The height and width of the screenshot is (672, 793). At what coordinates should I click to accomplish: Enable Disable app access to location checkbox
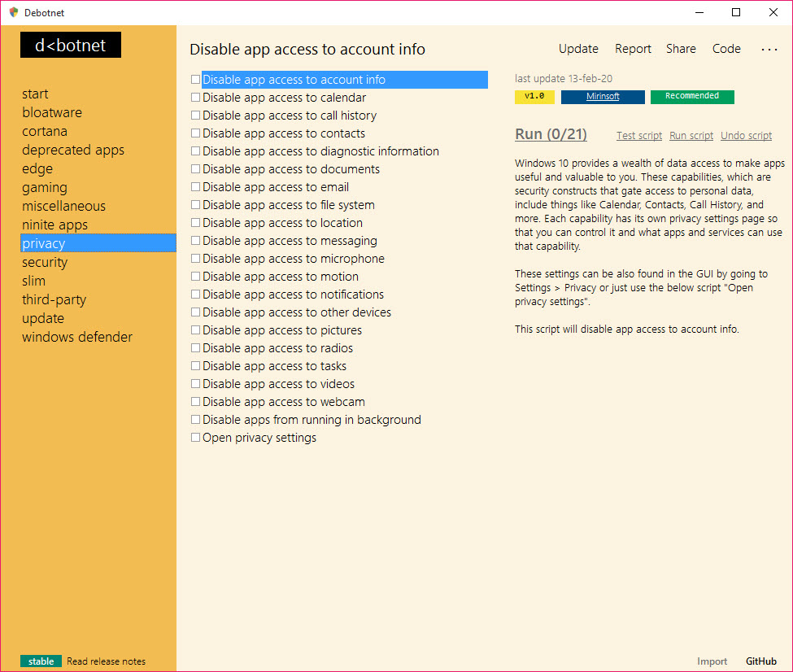tap(195, 223)
